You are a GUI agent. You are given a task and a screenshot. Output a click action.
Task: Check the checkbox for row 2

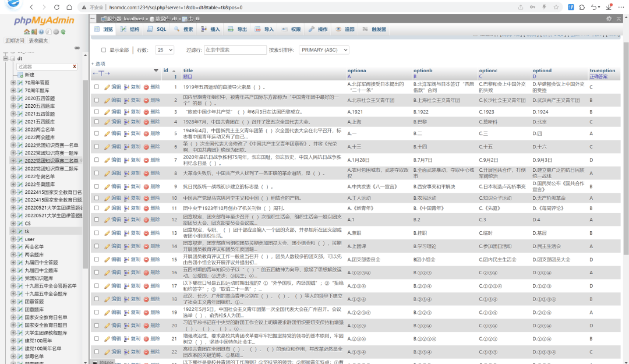pyautogui.click(x=97, y=100)
